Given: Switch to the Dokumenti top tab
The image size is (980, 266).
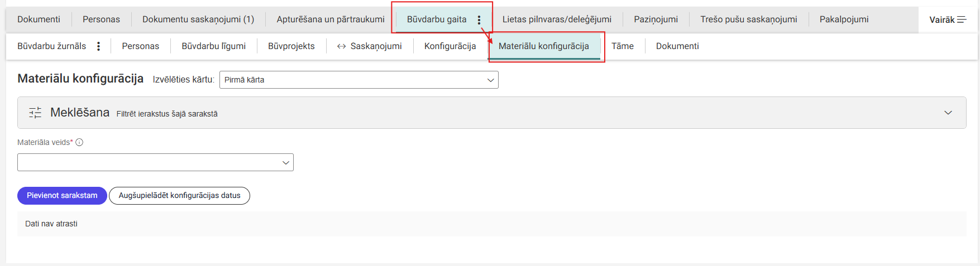Looking at the screenshot, I should [39, 20].
